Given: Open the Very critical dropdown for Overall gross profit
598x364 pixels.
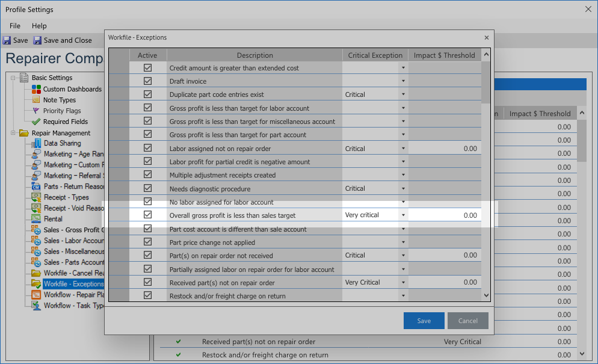Looking at the screenshot, I should pos(403,215).
